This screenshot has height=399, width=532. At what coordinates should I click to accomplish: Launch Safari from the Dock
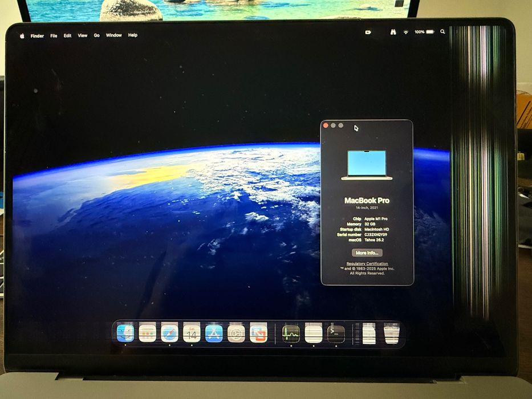(x=169, y=333)
